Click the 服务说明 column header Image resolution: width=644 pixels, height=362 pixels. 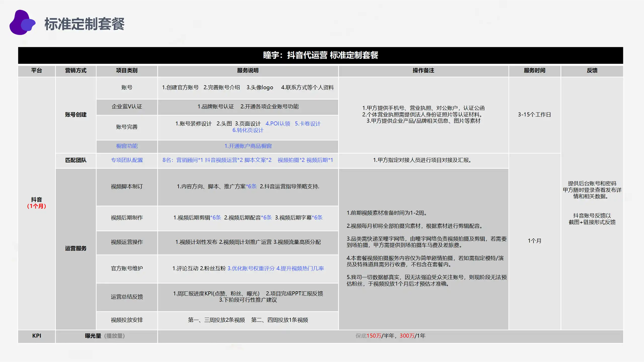coord(248,71)
